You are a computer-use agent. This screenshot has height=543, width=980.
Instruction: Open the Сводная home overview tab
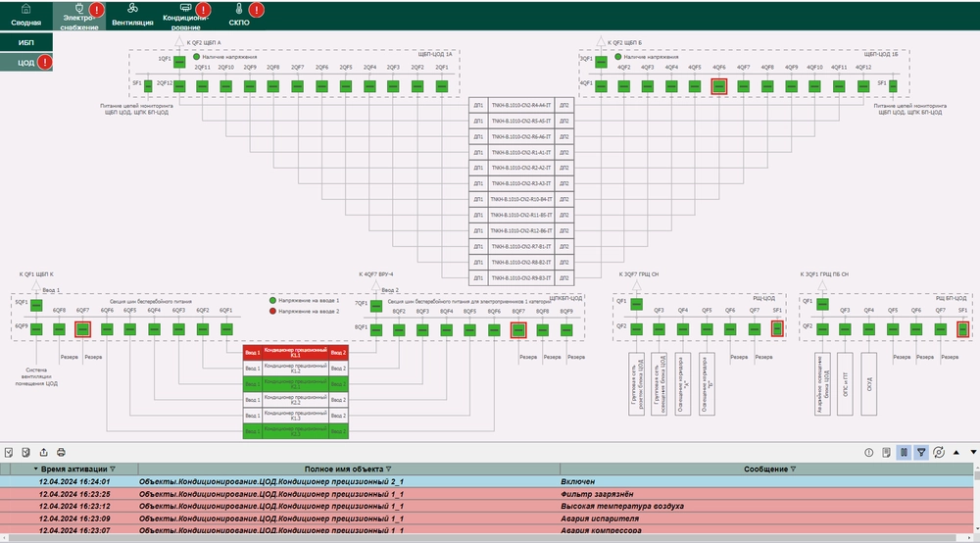click(25, 14)
